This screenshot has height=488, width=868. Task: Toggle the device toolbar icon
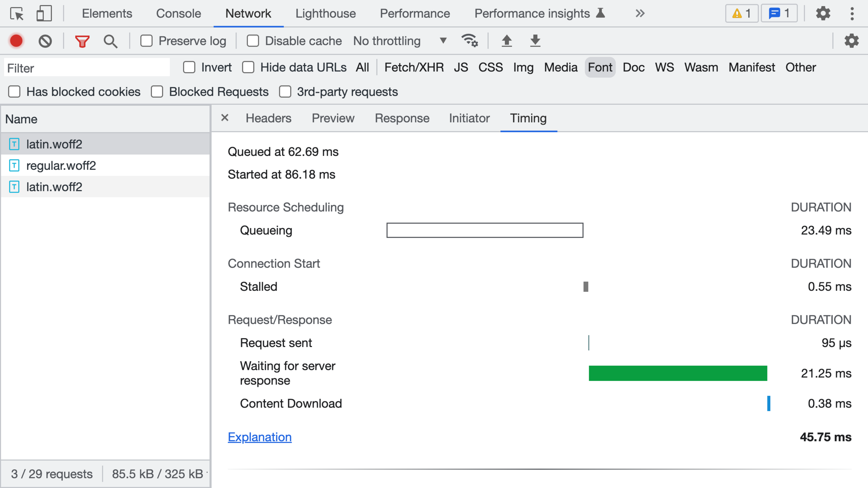(44, 14)
